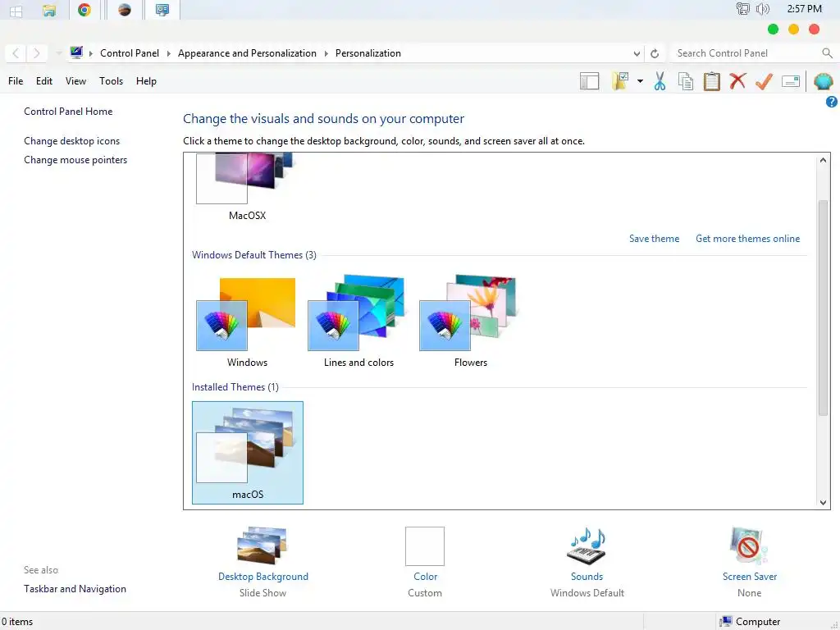Click the green window button

[773, 30]
